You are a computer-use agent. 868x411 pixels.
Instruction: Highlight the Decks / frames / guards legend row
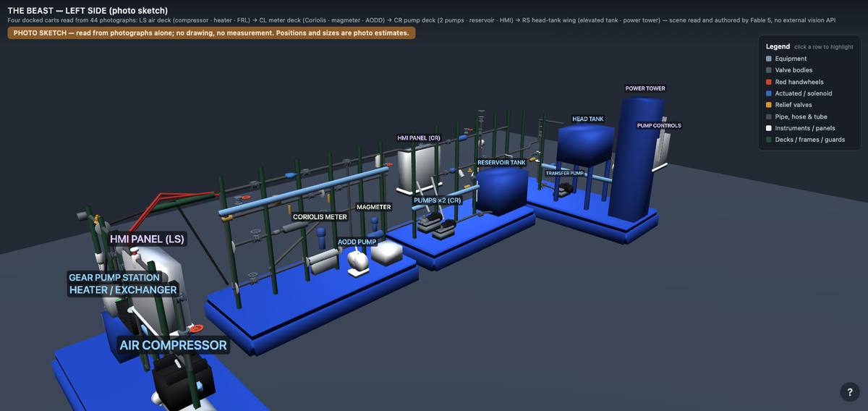click(808, 140)
